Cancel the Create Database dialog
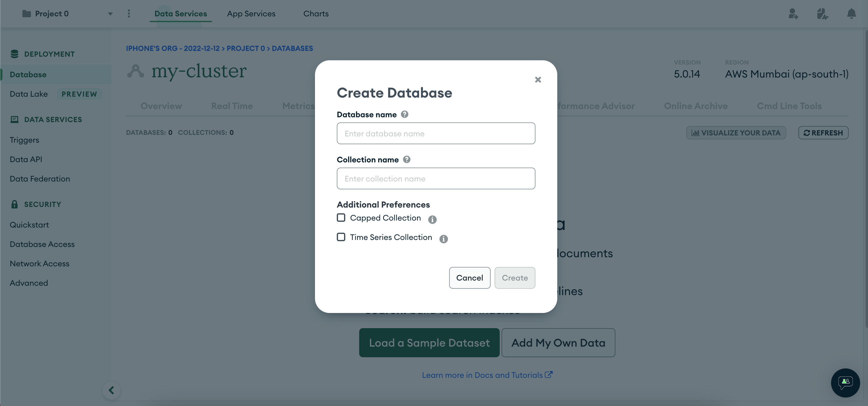The width and height of the screenshot is (868, 406). point(469,278)
